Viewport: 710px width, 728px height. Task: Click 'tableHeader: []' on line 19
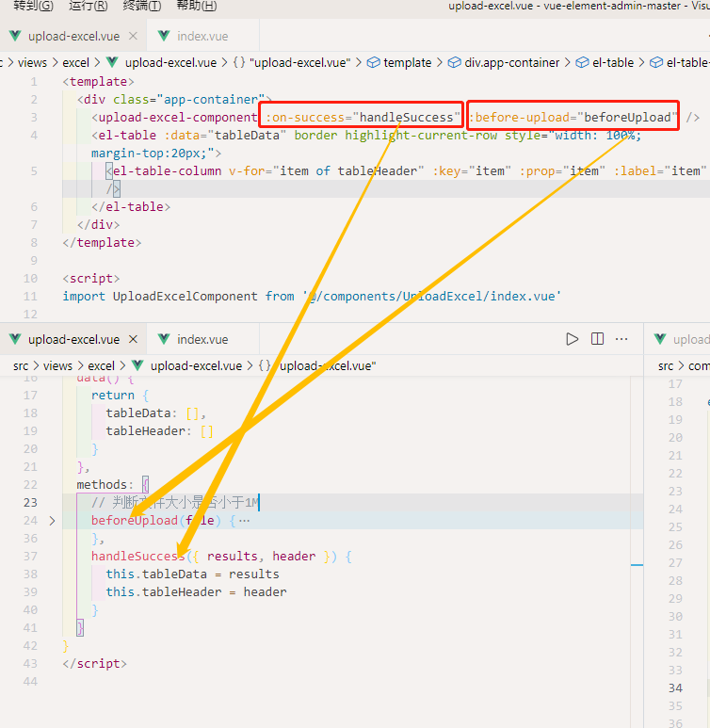(159, 431)
